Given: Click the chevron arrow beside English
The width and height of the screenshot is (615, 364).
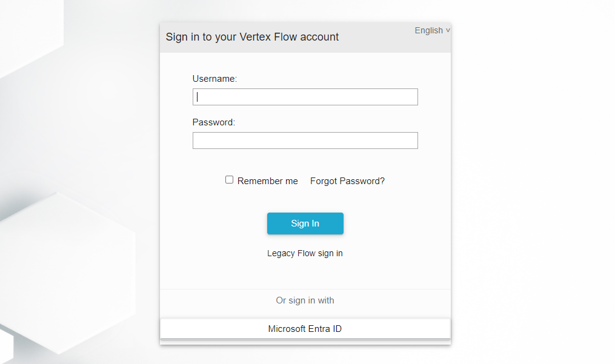Looking at the screenshot, I should (448, 30).
